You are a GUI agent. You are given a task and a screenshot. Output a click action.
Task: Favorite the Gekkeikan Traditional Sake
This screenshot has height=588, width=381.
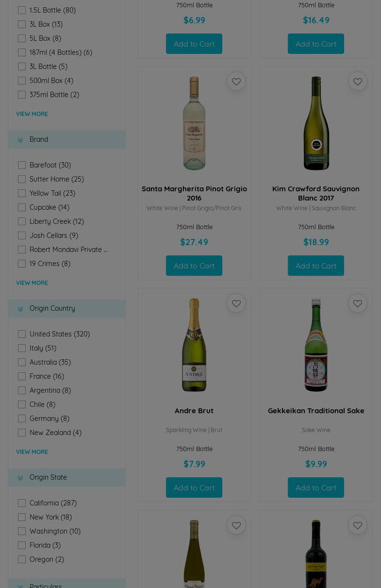pos(357,303)
